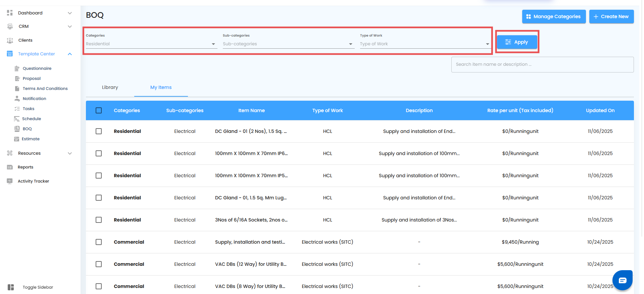Open Estimate in Template Center menu
Viewport: 644px width, 294px height.
[31, 139]
